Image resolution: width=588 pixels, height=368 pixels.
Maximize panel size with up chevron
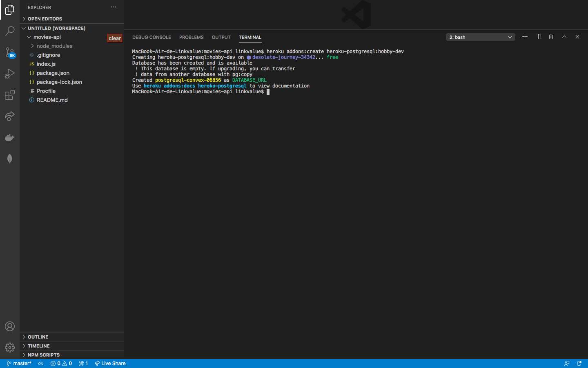pos(564,37)
